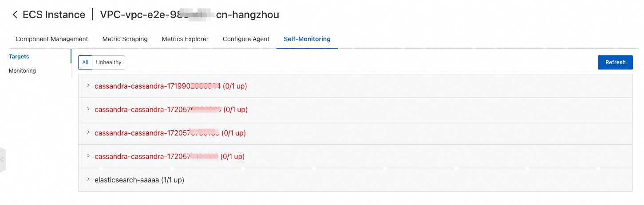Click the fourth cassandra (0/1 up) target name
The image size is (644, 205).
click(169, 157)
